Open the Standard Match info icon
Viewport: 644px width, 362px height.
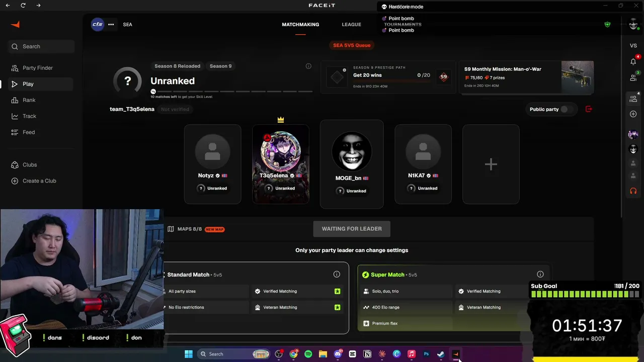337,274
